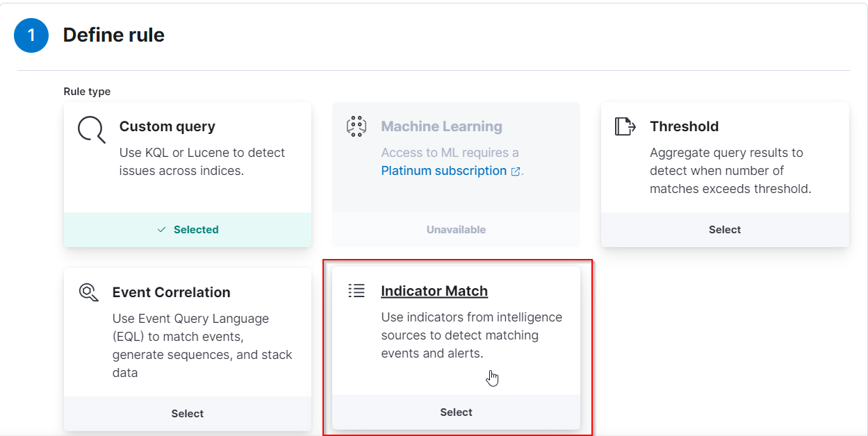Click the Custom query card title
Viewport: 868px width, 436px height.
[x=167, y=126]
